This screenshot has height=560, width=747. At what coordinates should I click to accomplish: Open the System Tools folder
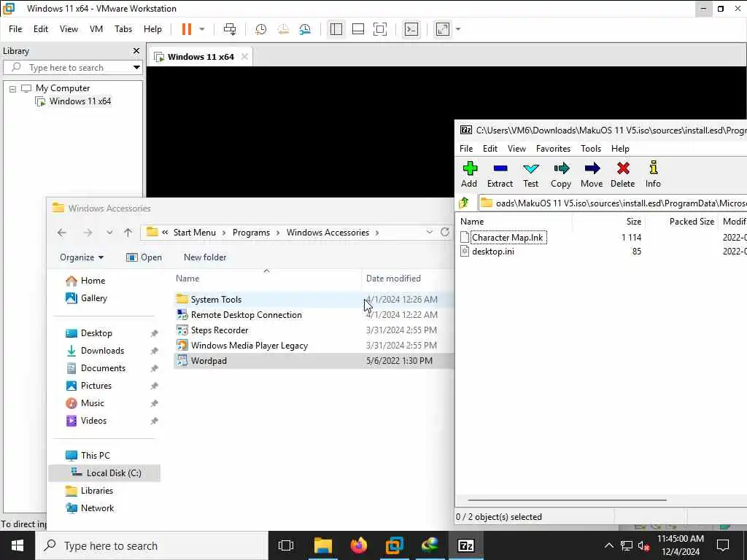(216, 300)
